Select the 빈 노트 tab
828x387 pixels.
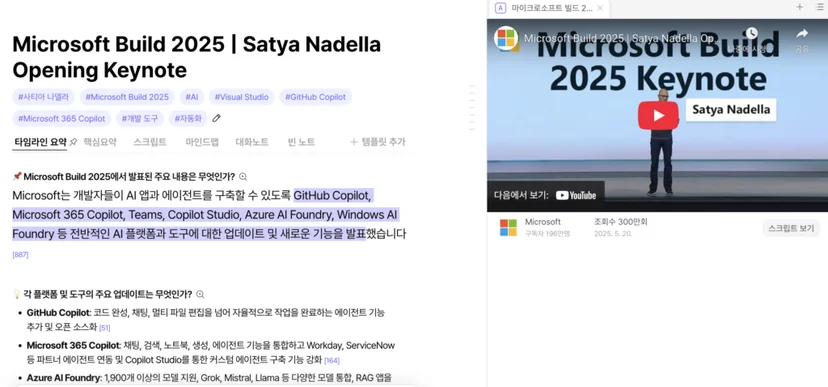point(301,142)
